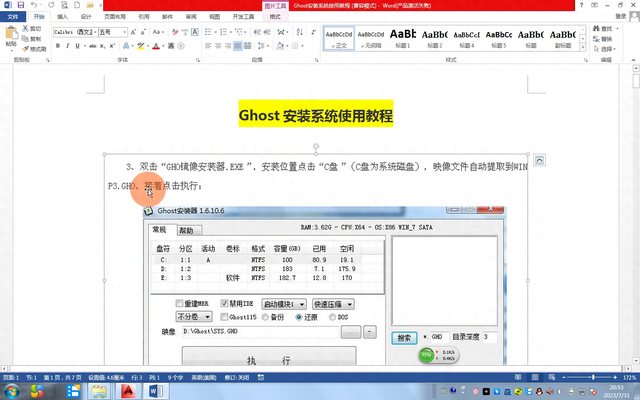
Task: Apply the red font color
Action: click(156, 46)
